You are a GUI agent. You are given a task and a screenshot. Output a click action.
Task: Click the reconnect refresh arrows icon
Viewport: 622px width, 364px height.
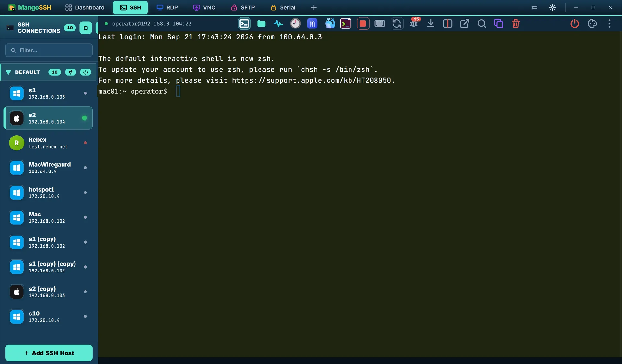[397, 24]
